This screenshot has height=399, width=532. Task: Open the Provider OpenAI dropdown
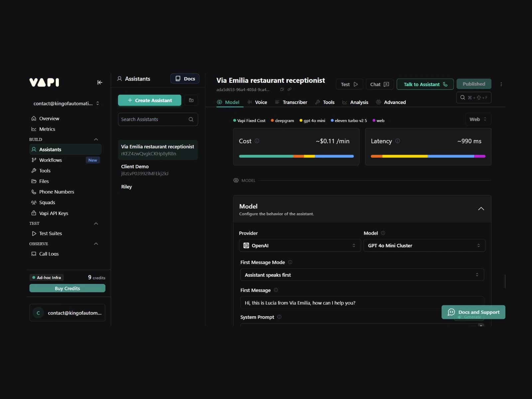[300, 246]
